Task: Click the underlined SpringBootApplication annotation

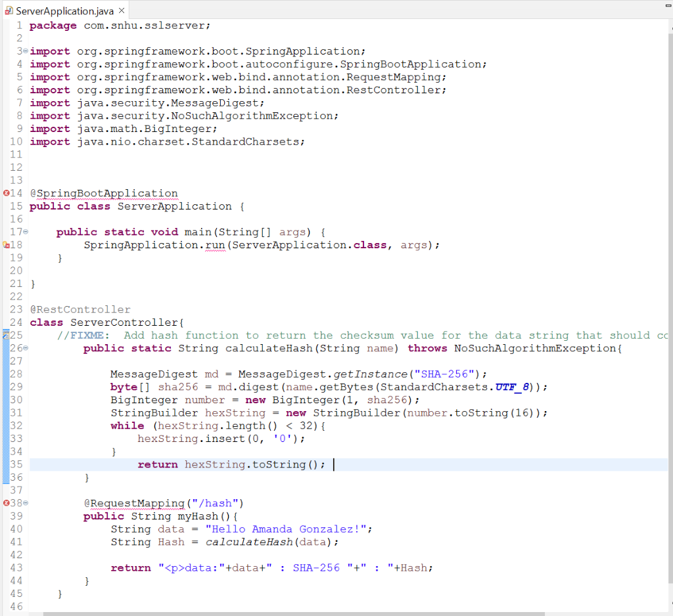Action: (x=106, y=193)
